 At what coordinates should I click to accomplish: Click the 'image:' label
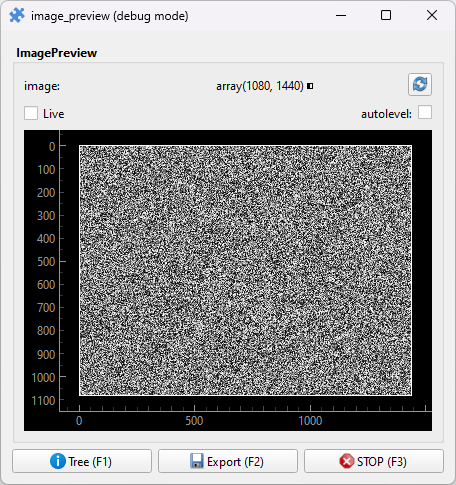(42, 86)
